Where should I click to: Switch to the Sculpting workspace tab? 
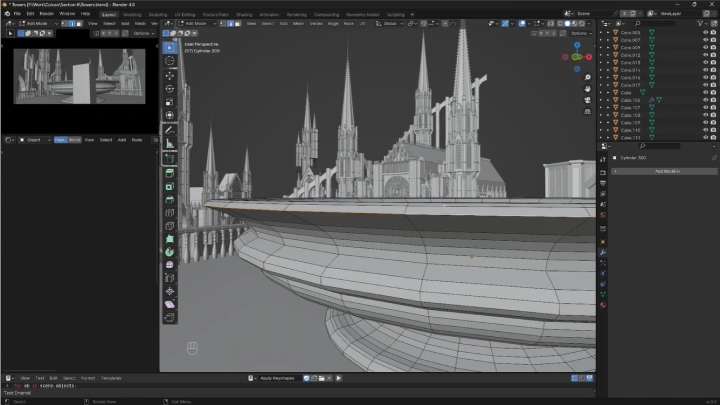click(158, 15)
